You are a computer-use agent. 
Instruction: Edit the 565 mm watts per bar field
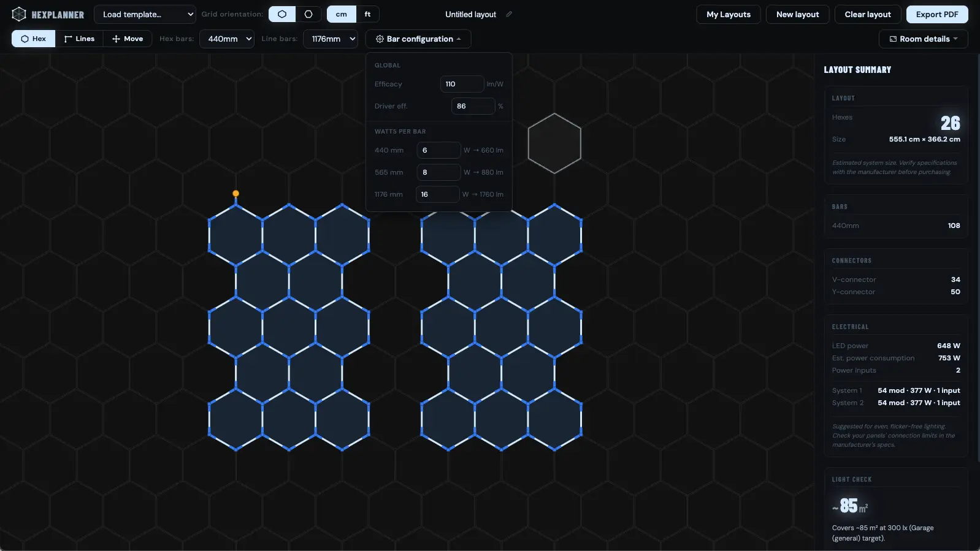pyautogui.click(x=438, y=172)
